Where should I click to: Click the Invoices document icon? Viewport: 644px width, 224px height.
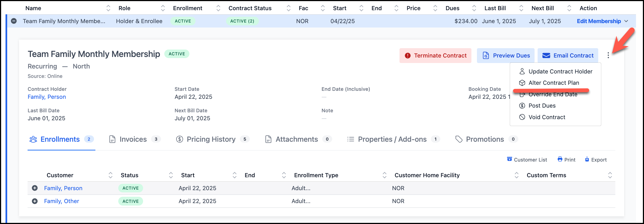112,139
